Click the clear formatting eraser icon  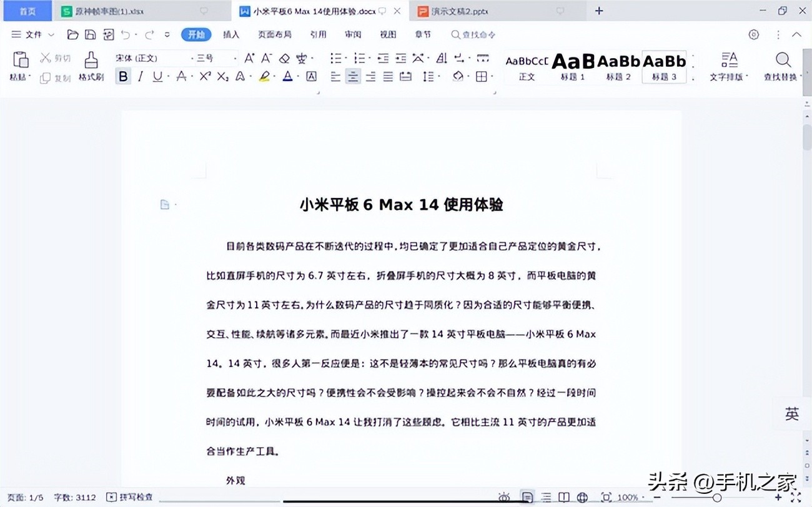pos(284,57)
